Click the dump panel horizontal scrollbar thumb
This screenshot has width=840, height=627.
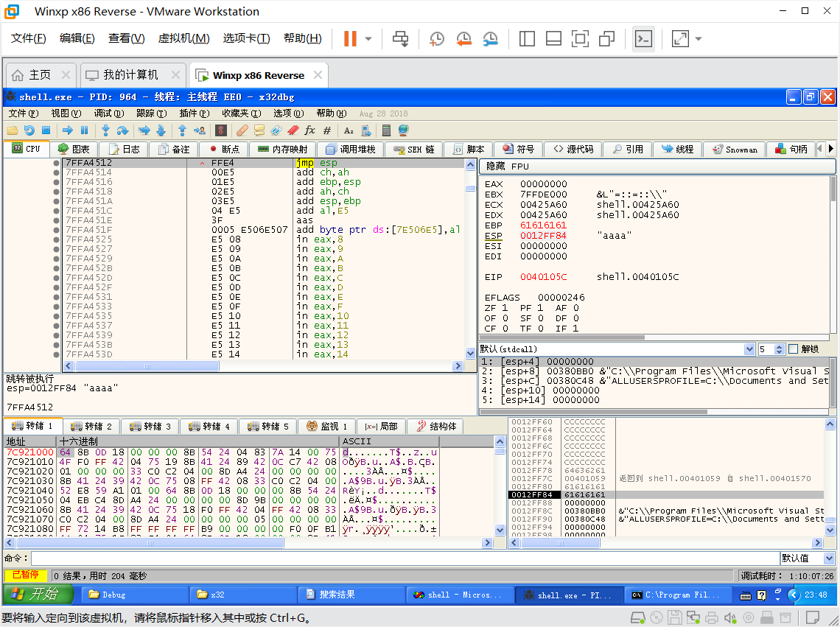[x=150, y=543]
